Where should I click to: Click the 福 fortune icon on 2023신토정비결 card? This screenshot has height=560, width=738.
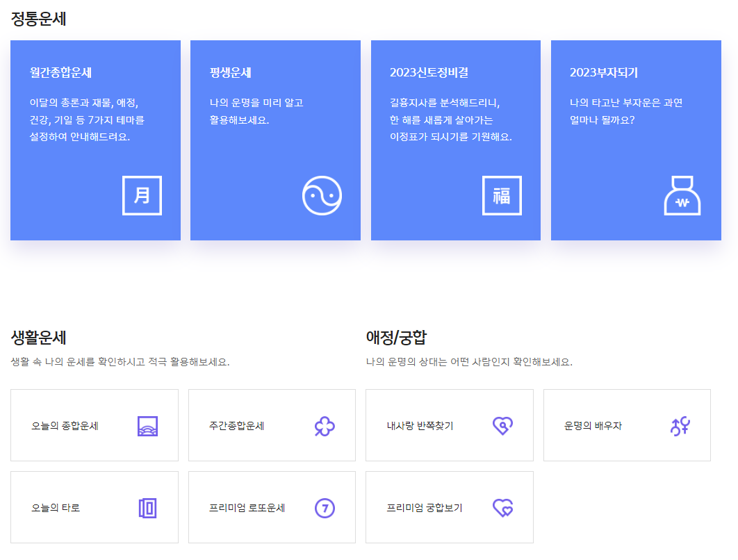coord(502,195)
